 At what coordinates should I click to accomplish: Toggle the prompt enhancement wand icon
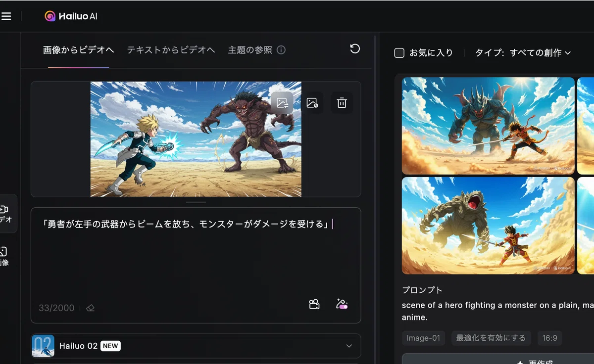point(342,304)
